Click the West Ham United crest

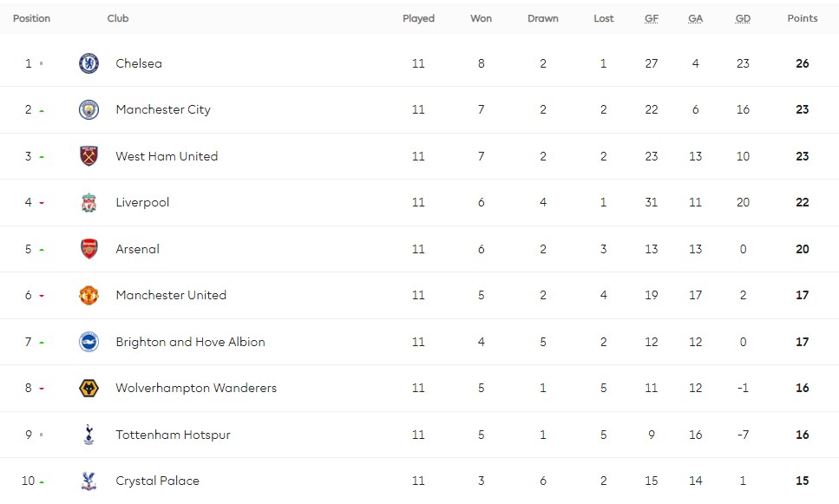point(88,156)
